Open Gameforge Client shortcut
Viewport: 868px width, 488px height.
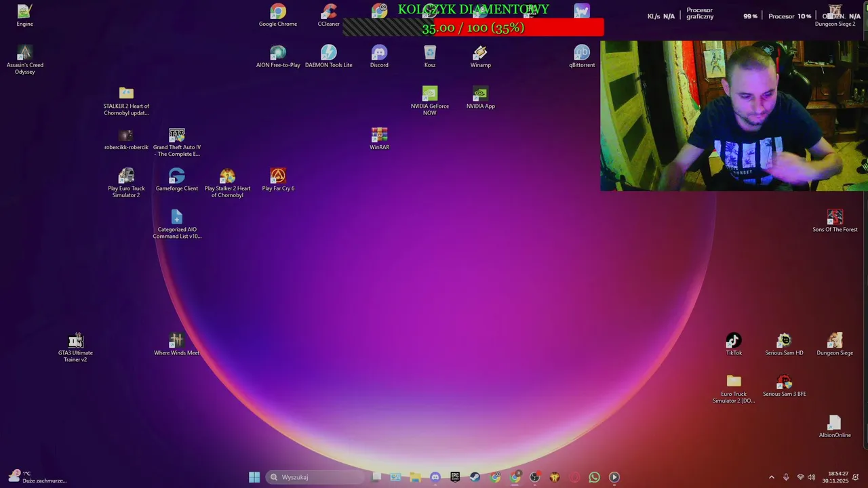pyautogui.click(x=177, y=180)
